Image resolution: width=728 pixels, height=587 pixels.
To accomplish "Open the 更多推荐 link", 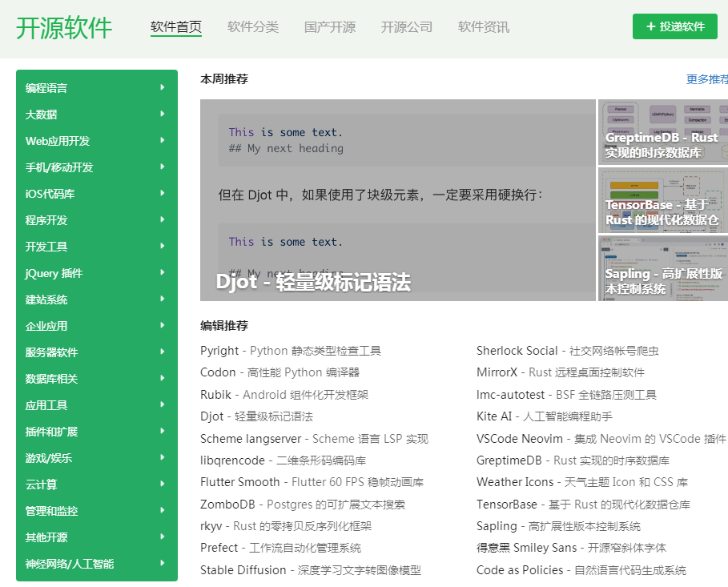I will 706,79.
